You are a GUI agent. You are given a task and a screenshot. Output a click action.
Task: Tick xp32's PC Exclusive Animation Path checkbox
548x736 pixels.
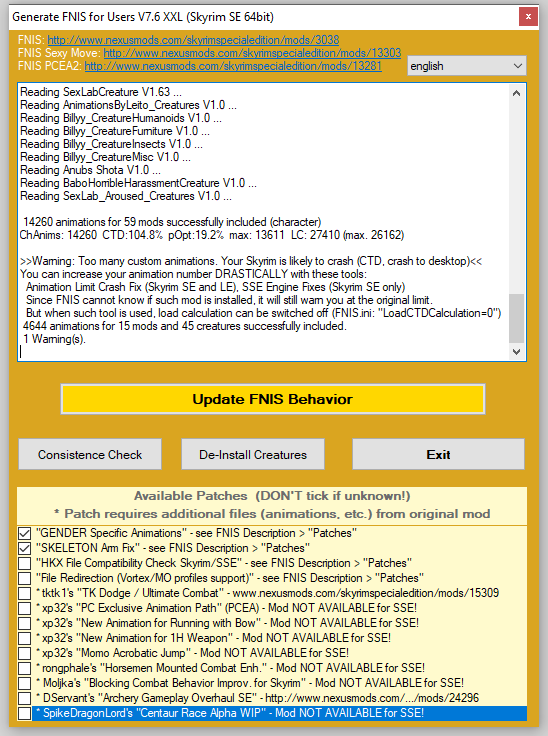coord(24,608)
